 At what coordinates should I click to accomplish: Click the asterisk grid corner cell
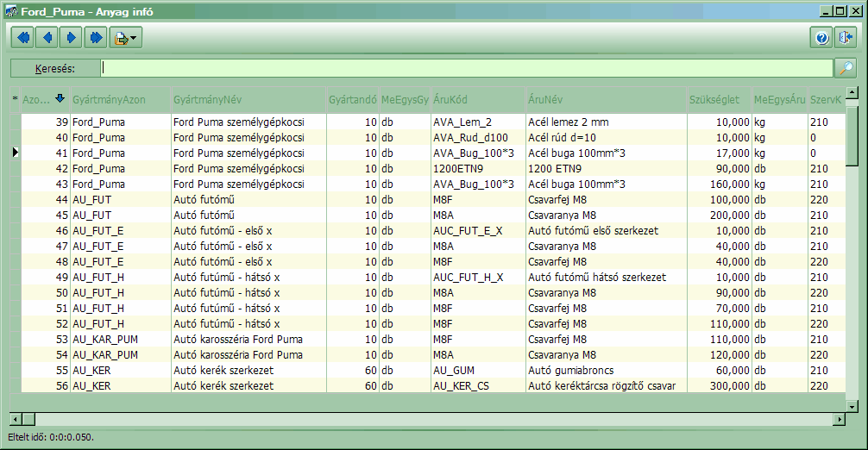pyautogui.click(x=16, y=99)
